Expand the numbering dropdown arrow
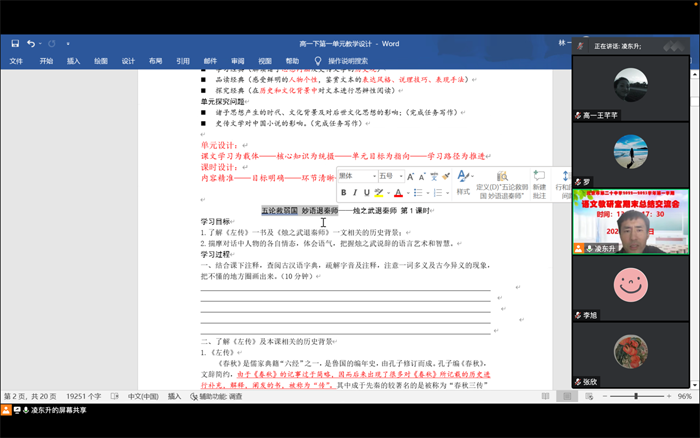Screen dimensions: 700x438 coord(447,193)
